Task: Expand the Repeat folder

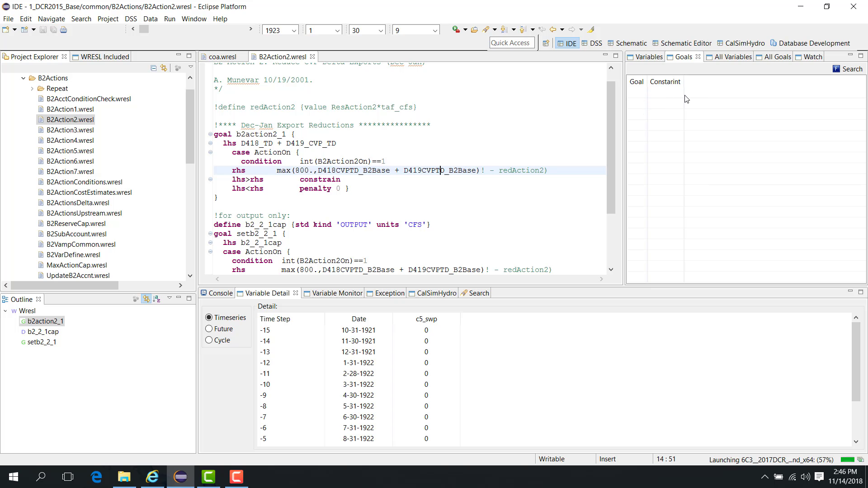Action: click(x=32, y=89)
